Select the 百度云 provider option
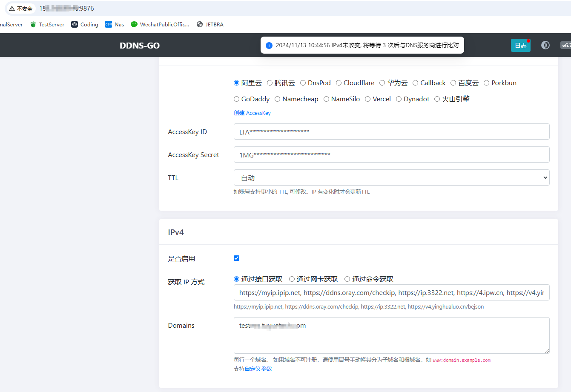The height and width of the screenshot is (392, 571). click(453, 83)
